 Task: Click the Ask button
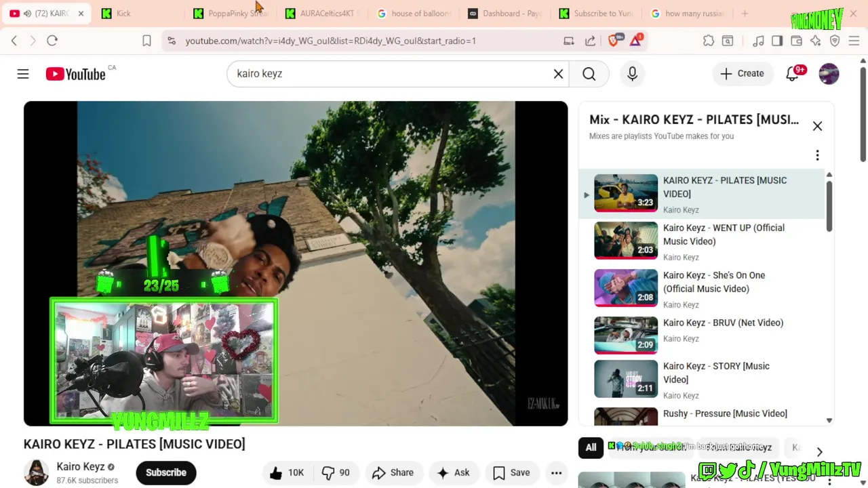click(x=454, y=473)
